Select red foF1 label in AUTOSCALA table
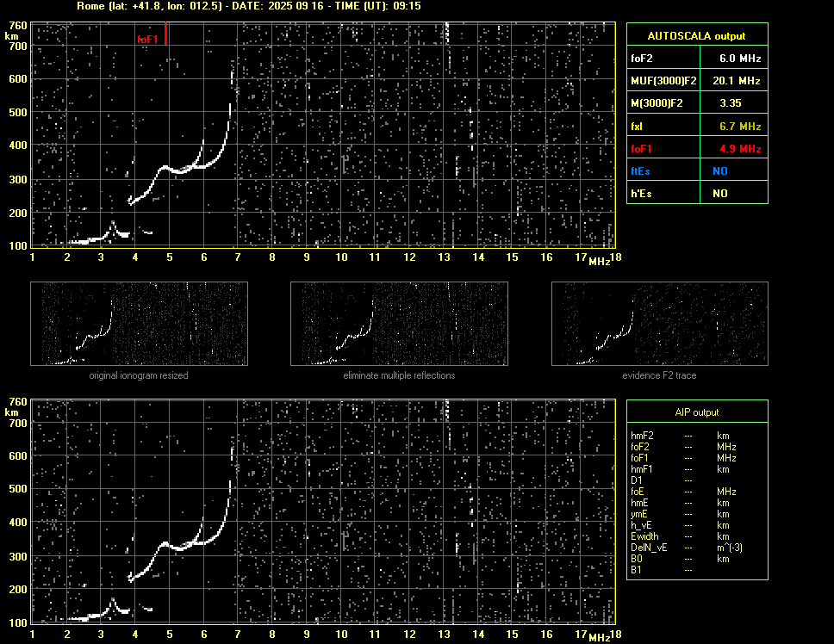 641,149
